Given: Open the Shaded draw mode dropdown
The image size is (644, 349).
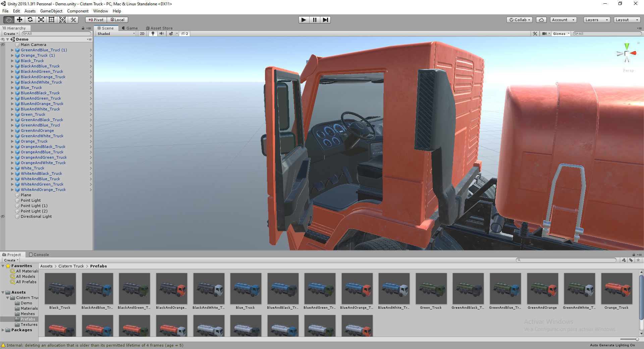Looking at the screenshot, I should pos(116,34).
